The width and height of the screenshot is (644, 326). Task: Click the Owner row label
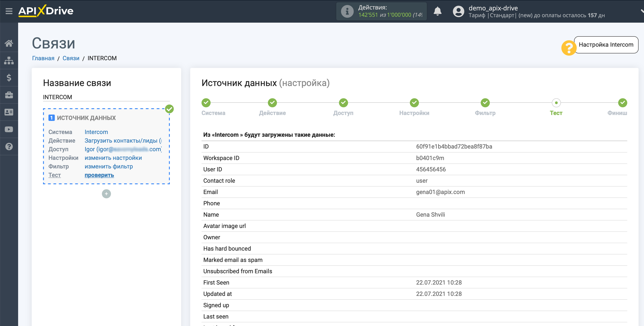[211, 237]
